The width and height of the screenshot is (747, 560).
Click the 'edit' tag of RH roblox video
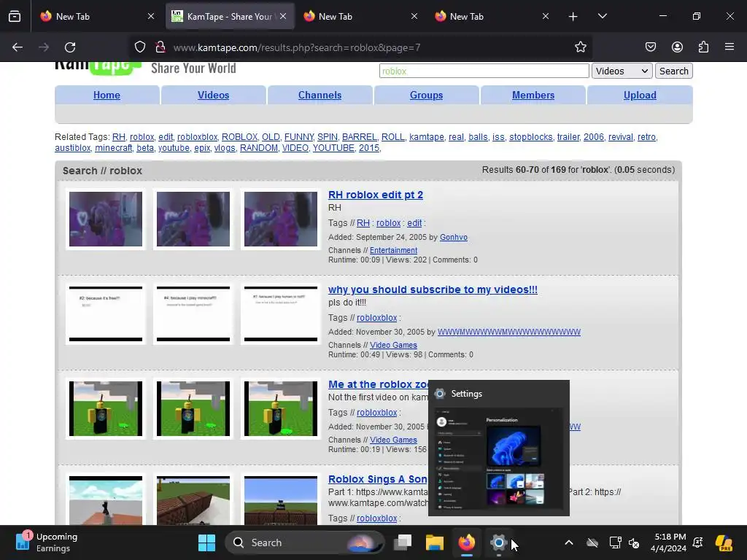tap(414, 223)
